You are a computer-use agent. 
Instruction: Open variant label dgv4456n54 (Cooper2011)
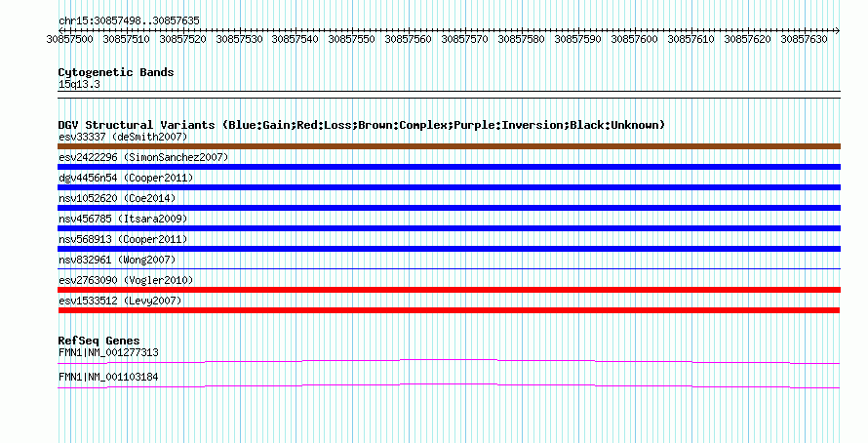(x=126, y=178)
